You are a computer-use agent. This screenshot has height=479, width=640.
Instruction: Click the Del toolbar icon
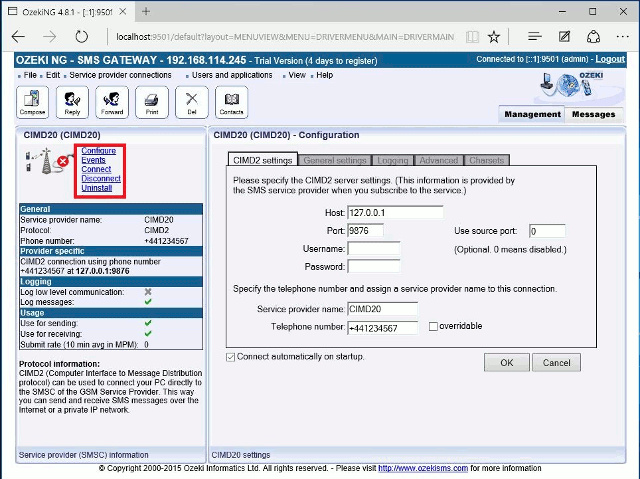coord(192,102)
